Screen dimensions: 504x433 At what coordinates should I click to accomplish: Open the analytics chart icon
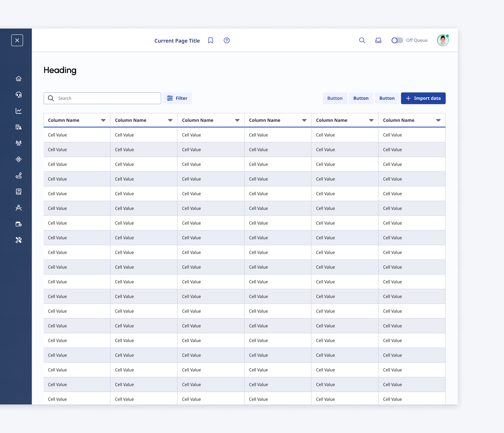point(18,111)
